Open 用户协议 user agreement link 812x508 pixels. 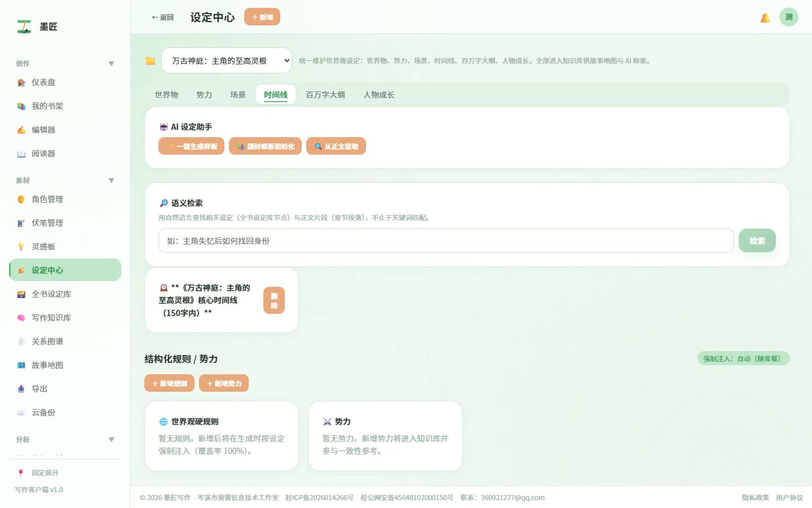[789, 498]
